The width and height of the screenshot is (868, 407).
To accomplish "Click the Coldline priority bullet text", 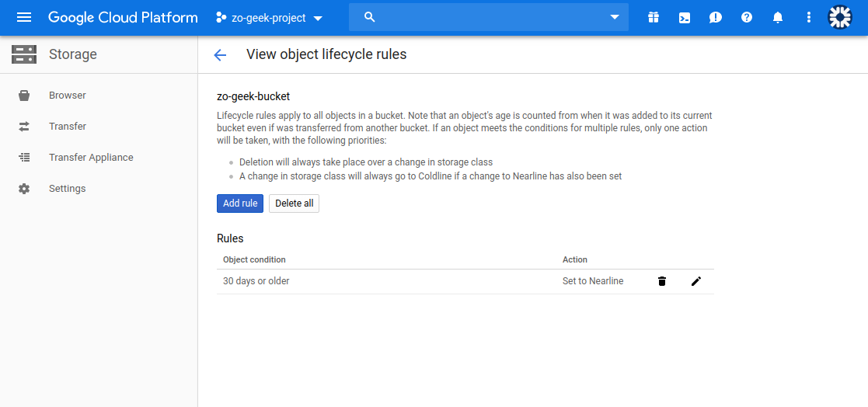I will pyautogui.click(x=431, y=176).
